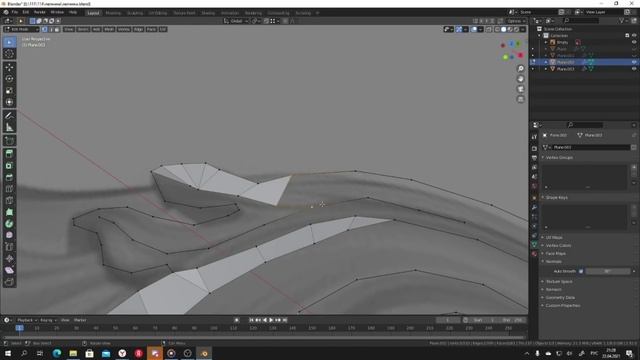Screen dimensions: 640x360
Task: Switch to face select mode
Action: (57, 29)
